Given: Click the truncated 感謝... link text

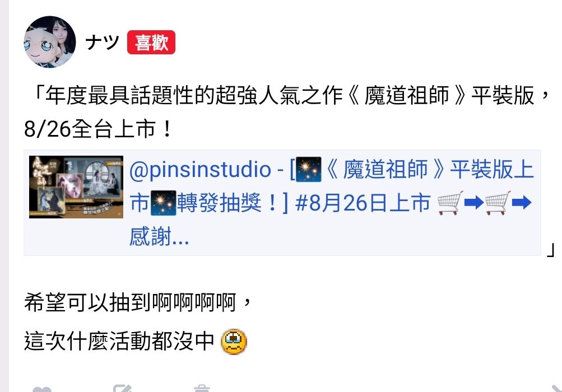Looking at the screenshot, I should [x=159, y=236].
